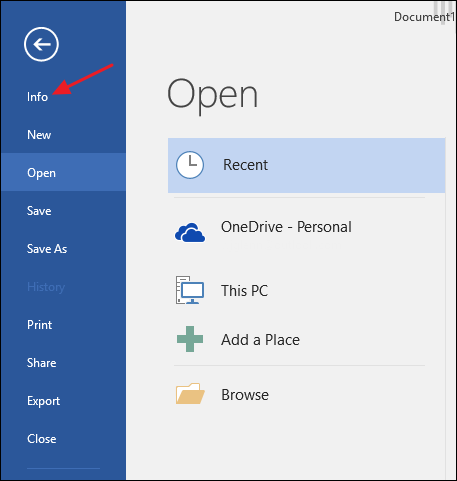The height and width of the screenshot is (481, 457).
Task: Choose the Add a Place label
Action: (x=260, y=340)
